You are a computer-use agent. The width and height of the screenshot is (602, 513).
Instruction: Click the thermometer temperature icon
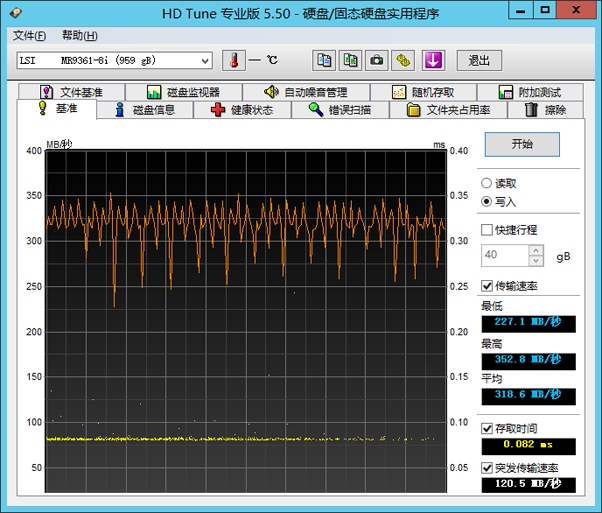(x=234, y=61)
